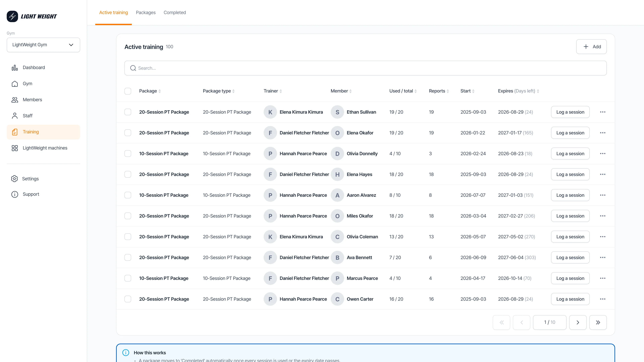Screen dimensions: 644x362
Task: Click the Light Weight lightning logo icon
Action: [12, 16]
